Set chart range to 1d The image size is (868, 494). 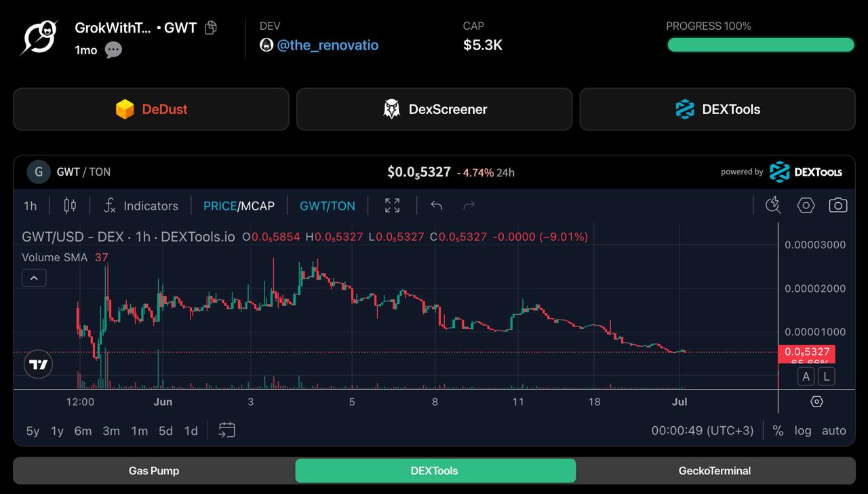tap(191, 430)
